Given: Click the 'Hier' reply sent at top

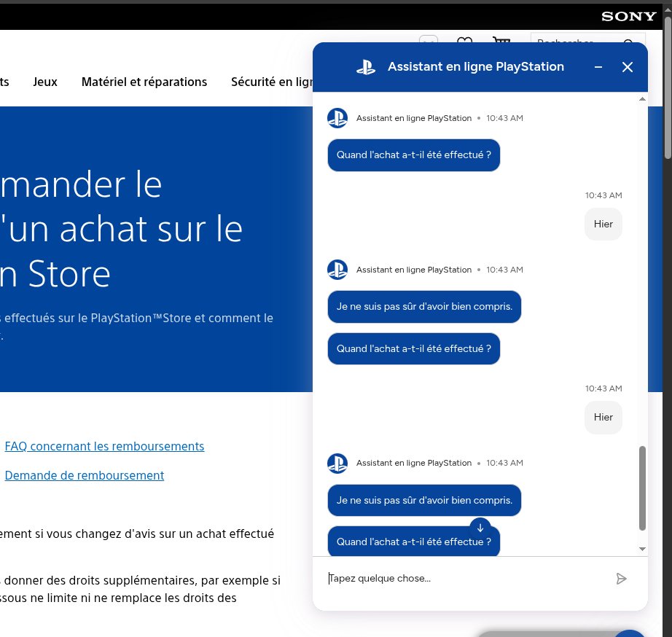Looking at the screenshot, I should (x=603, y=224).
